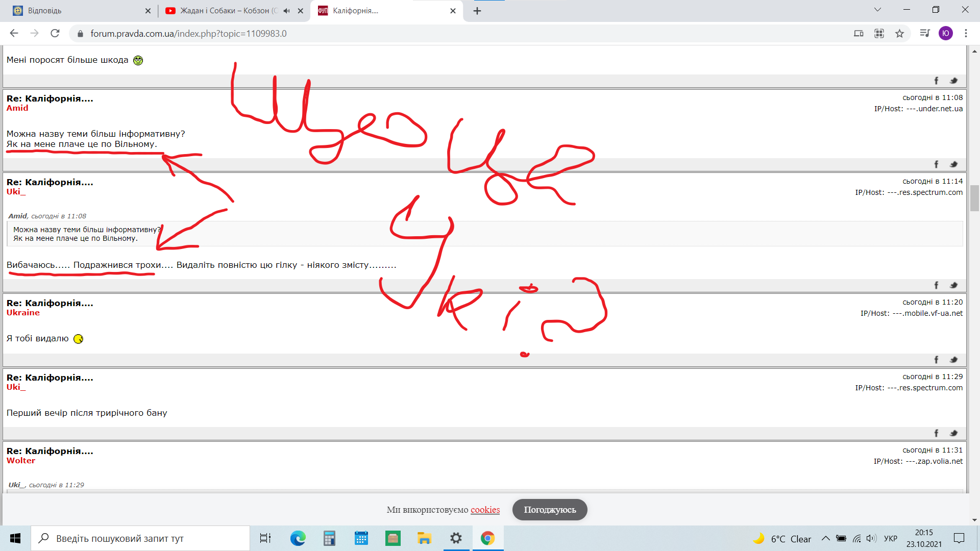Screen dimensions: 980x551
Task: Share Amid's post on Facebook
Action: [936, 164]
